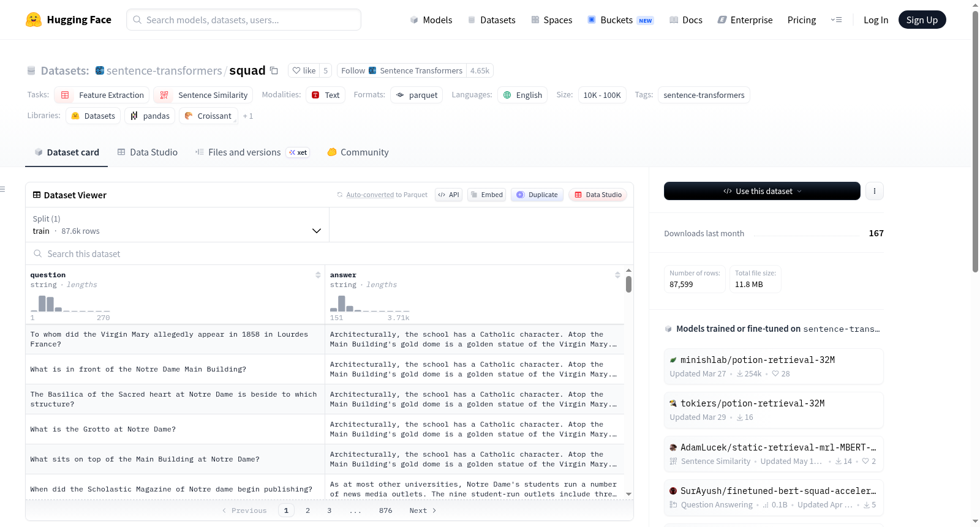Viewport: 980px width, 527px height.
Task: Open the Datasets navigation item
Action: [491, 20]
